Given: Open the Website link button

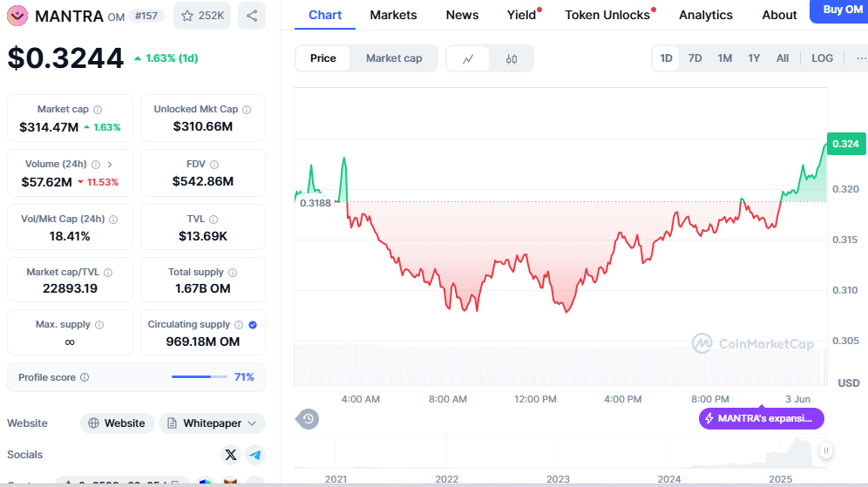Looking at the screenshot, I should pos(118,423).
